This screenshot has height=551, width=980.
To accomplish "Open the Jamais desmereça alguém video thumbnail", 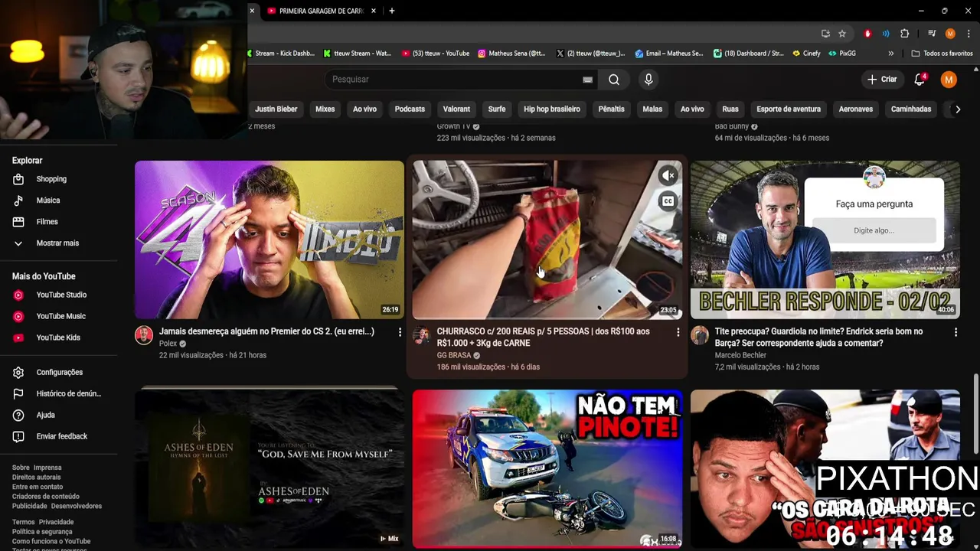I will point(269,240).
